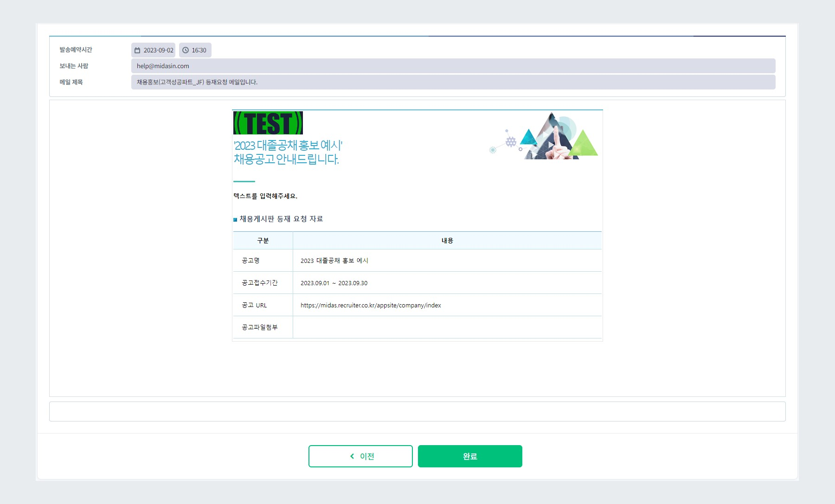Click the 이전 button to go back

tap(360, 456)
